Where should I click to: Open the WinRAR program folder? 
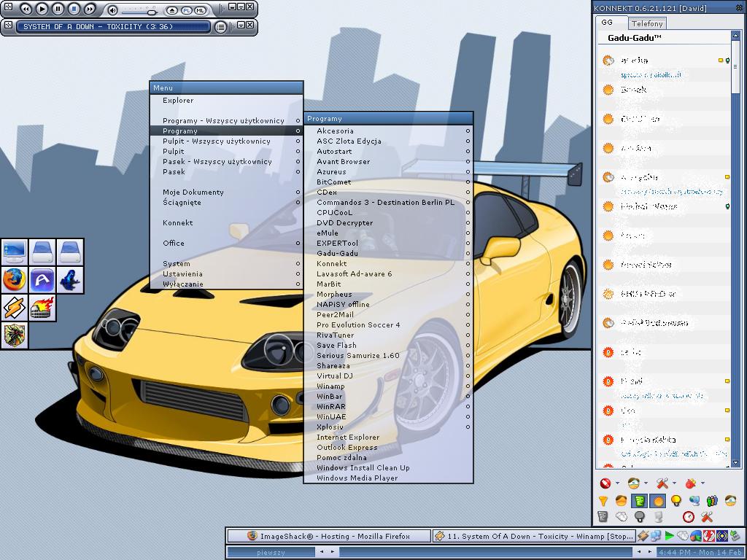click(x=388, y=407)
